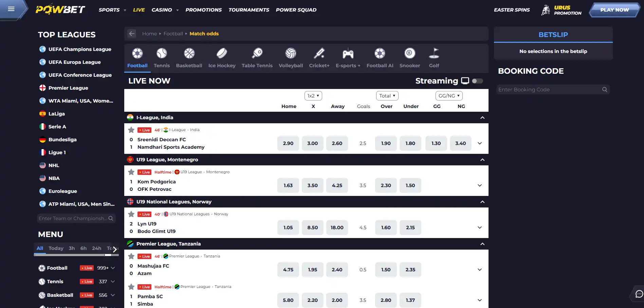Viewport: 644px width, 308px height.
Task: Click the back arrow in breadcrumb bar
Action: tap(132, 34)
